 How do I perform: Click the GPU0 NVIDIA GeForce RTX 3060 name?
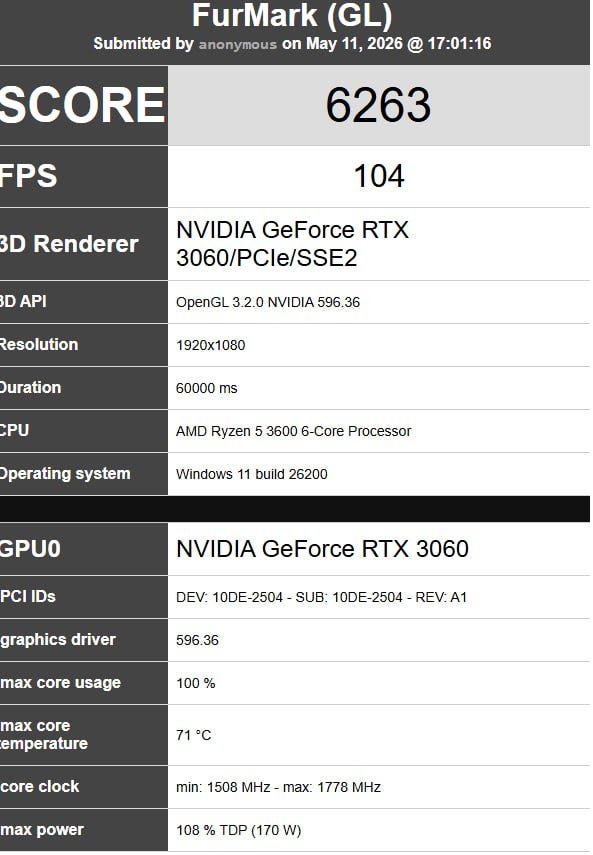[x=322, y=549]
